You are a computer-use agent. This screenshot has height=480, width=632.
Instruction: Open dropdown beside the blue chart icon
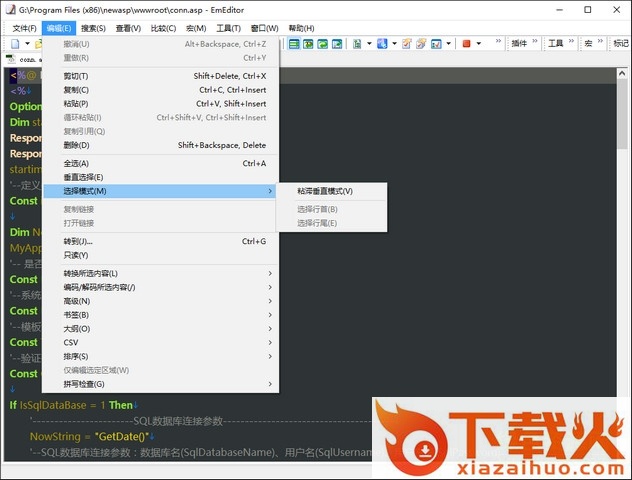(x=448, y=44)
